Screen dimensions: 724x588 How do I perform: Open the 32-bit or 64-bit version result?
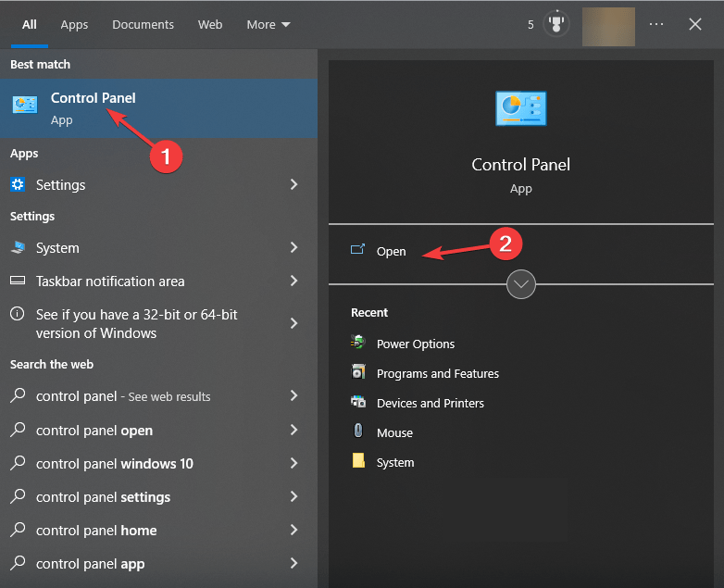pyautogui.click(x=158, y=323)
